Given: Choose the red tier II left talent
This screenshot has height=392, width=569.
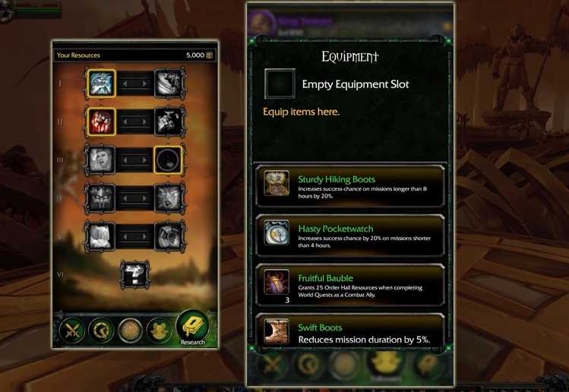Looking at the screenshot, I should coord(101,122).
